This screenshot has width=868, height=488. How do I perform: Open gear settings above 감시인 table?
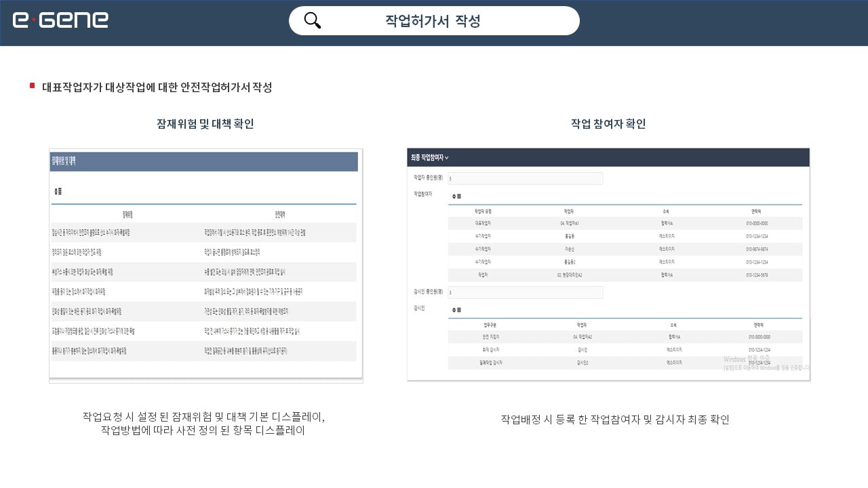pyautogui.click(x=454, y=310)
